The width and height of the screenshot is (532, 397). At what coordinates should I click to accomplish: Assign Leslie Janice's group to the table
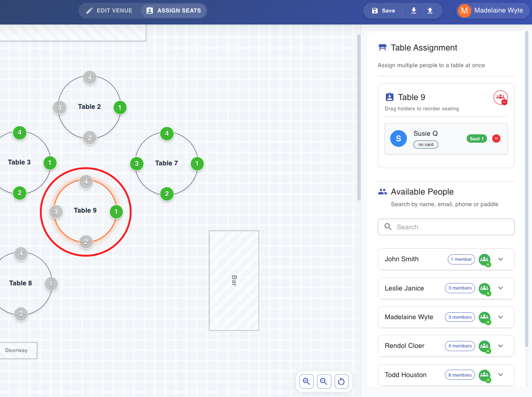pyautogui.click(x=485, y=289)
